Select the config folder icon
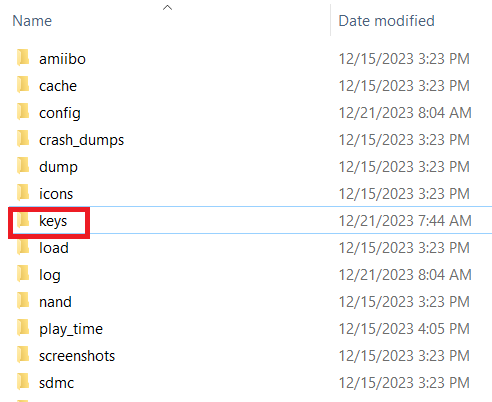492x402 pixels. [23, 111]
